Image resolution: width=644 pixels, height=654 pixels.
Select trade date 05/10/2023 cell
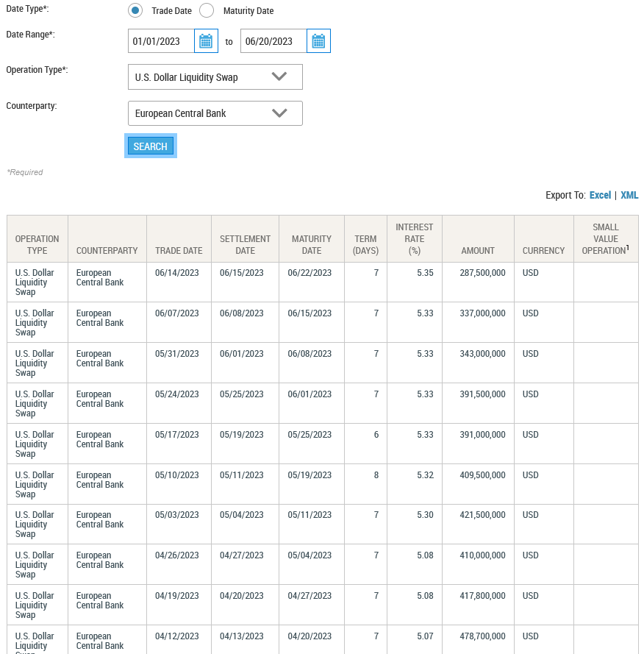pos(179,484)
